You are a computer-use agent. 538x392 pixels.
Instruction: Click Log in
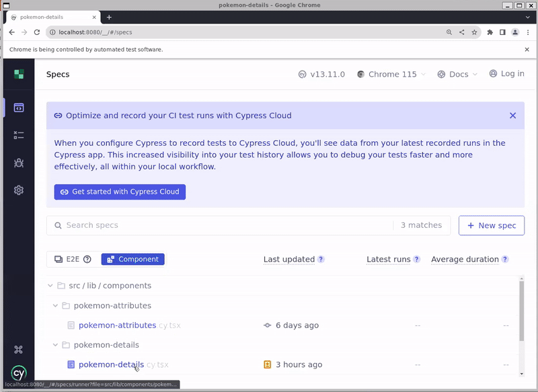click(507, 74)
